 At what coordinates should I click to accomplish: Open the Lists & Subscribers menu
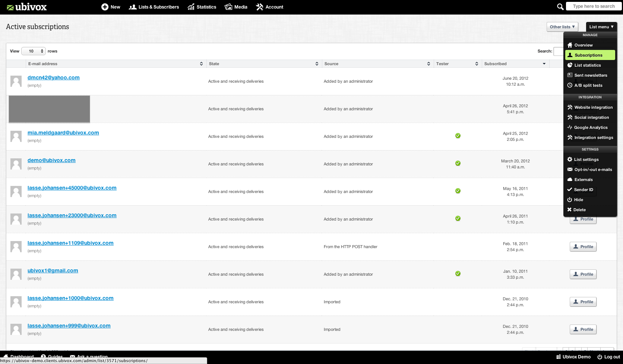[x=154, y=7]
